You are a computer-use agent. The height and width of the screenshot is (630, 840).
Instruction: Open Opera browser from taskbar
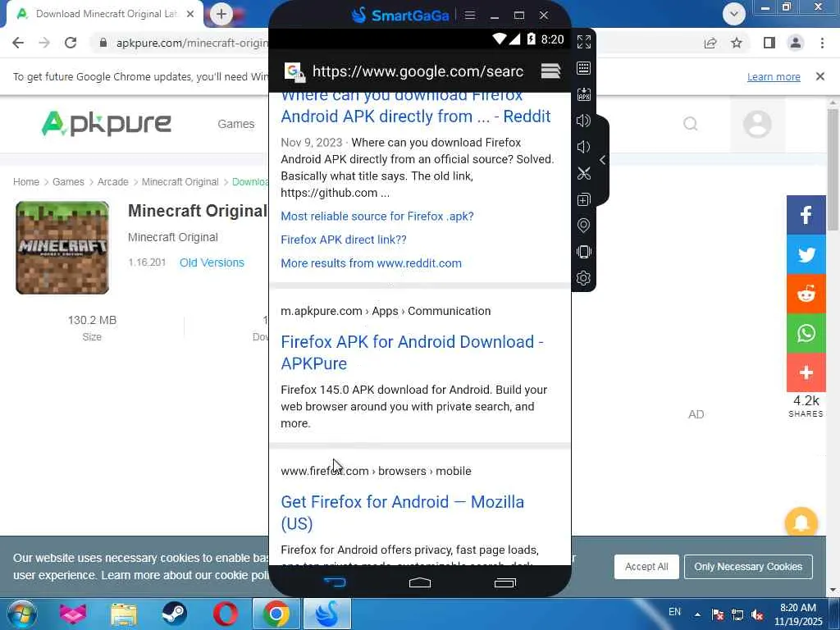[x=226, y=614]
